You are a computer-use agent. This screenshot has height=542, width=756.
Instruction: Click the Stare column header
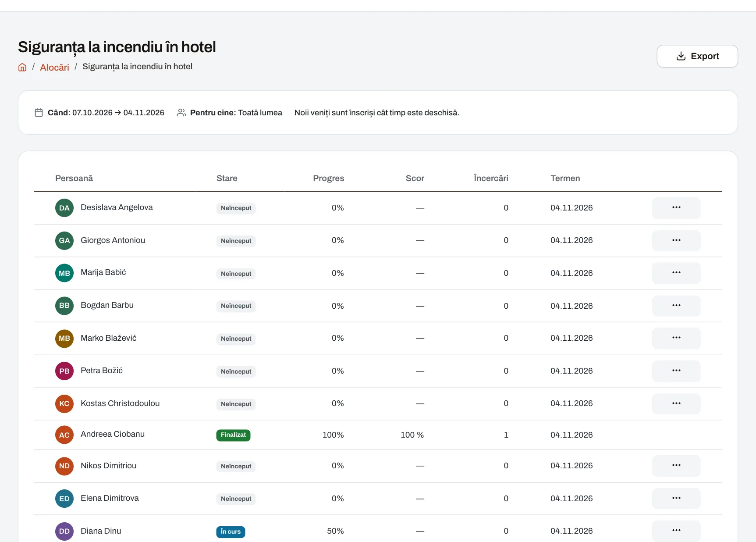[x=227, y=178]
